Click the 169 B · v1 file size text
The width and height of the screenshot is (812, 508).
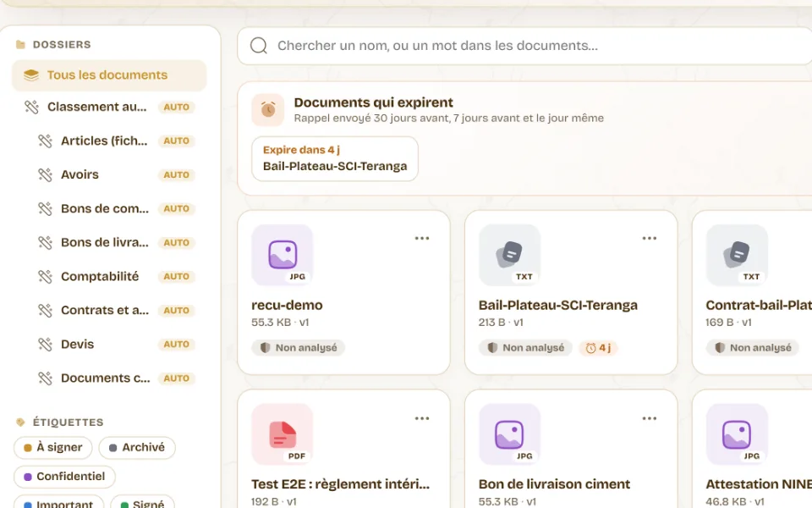click(x=728, y=323)
